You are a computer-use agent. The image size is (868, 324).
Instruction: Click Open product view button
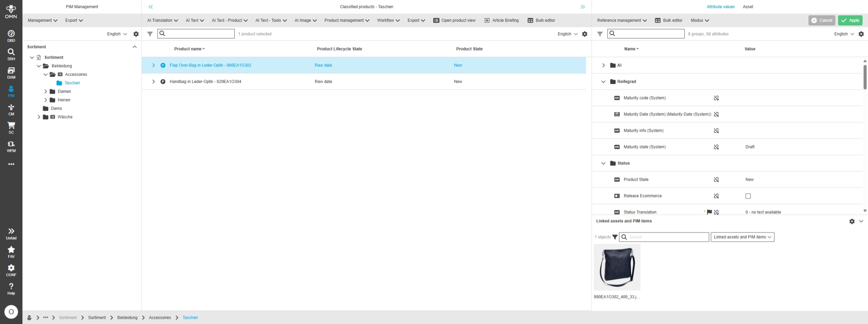454,20
